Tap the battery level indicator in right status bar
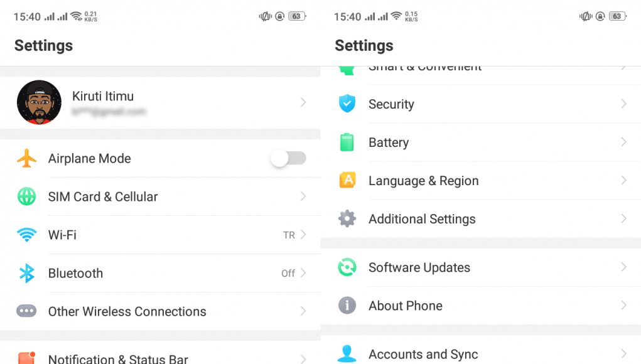641x364 pixels. (618, 16)
